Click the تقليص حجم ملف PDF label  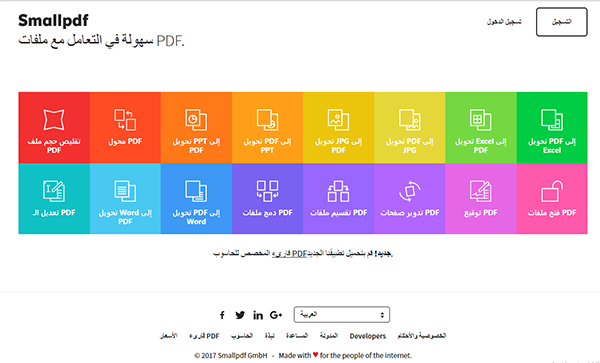click(54, 146)
